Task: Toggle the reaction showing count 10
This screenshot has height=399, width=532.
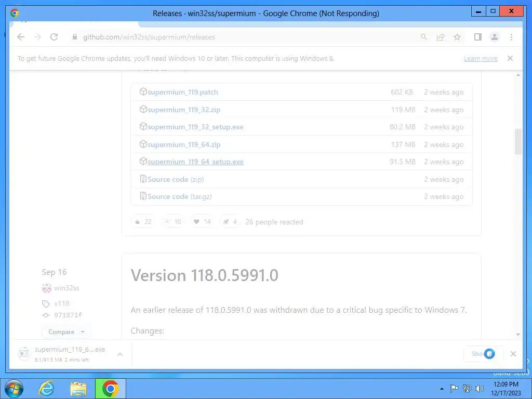Action: click(x=172, y=221)
